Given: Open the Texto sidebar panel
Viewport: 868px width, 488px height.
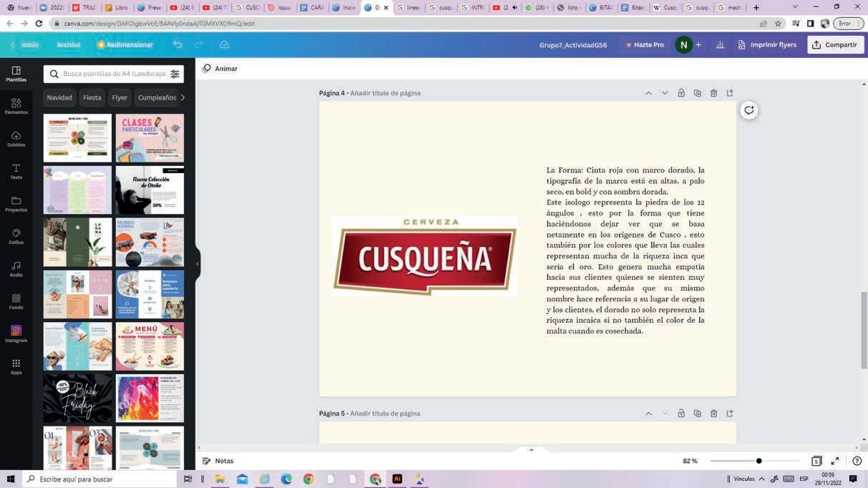Looking at the screenshot, I should click(x=16, y=172).
